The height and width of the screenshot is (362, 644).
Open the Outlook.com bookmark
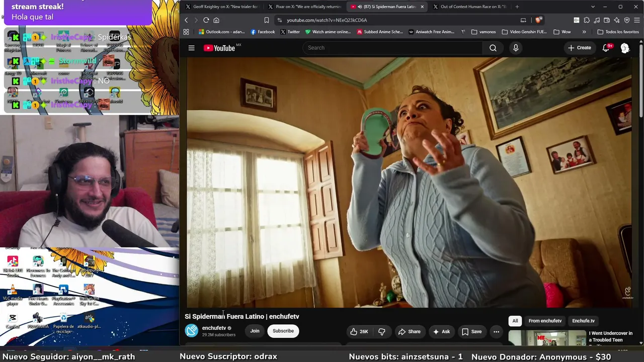[222, 32]
